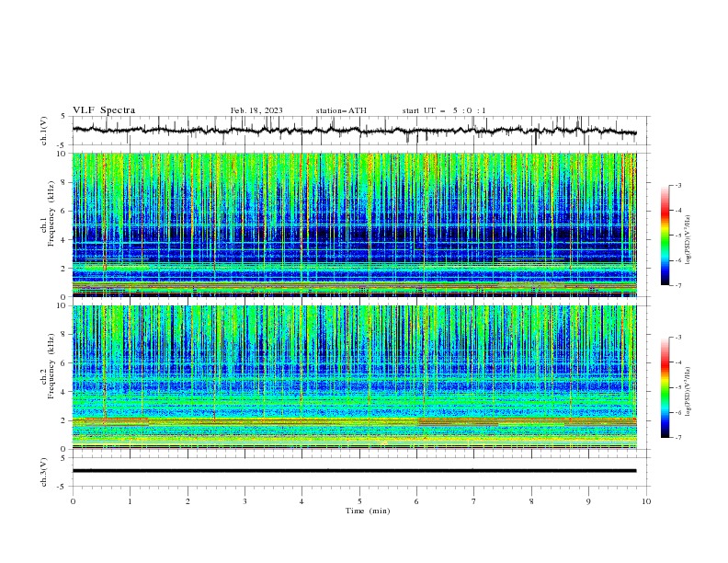Click the 'start UT = 5:0:1' label
Screen dimensions: 728x563
(444, 110)
